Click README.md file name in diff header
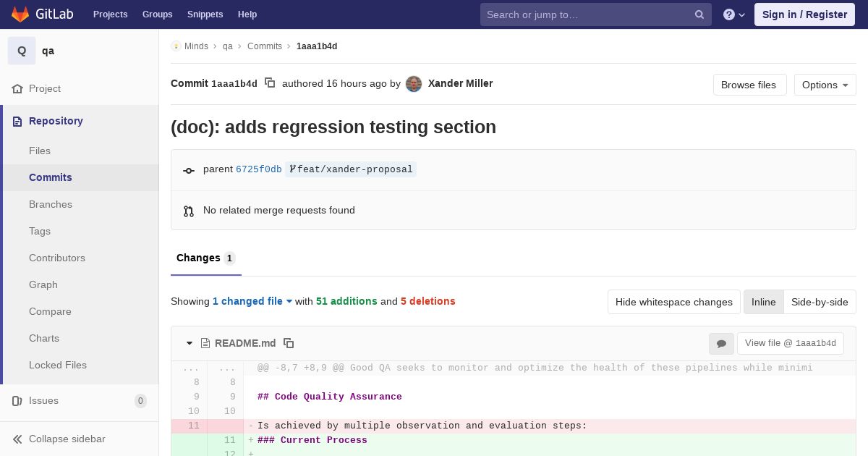Screen dimensions: 868x456 pos(245,343)
